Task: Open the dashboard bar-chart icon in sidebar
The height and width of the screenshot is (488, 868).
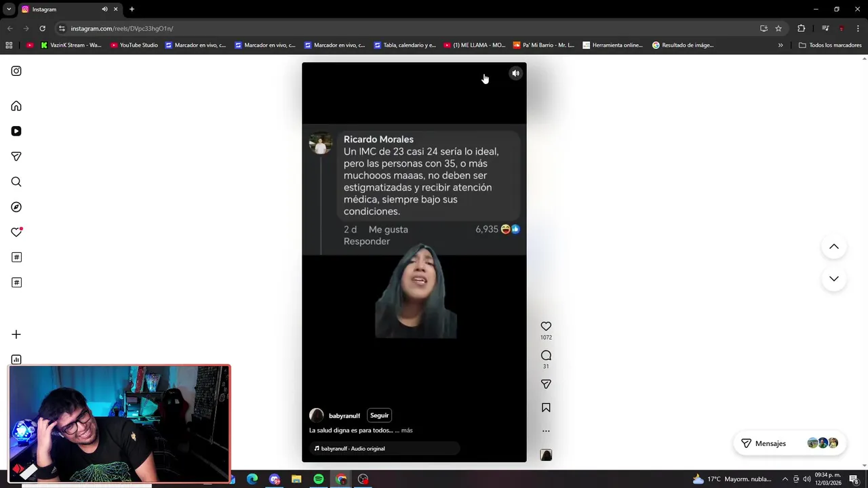Action: tap(16, 359)
